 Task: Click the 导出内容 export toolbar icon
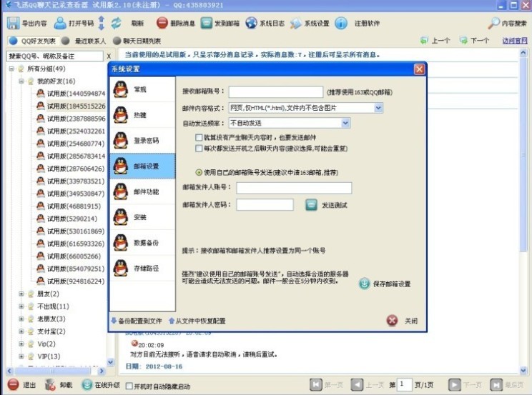(13, 24)
